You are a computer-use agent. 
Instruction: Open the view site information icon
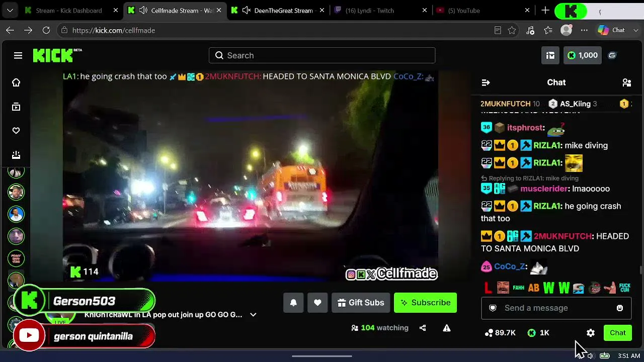(63, 30)
